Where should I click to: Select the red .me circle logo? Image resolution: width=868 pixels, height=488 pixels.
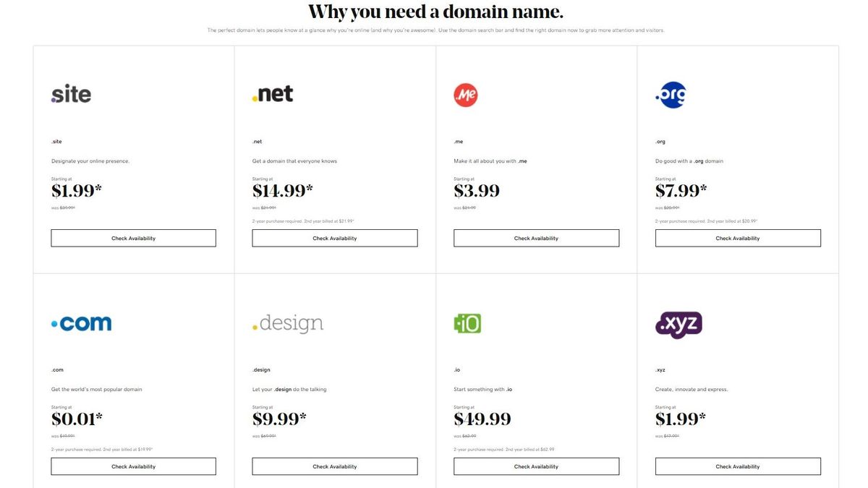(466, 95)
